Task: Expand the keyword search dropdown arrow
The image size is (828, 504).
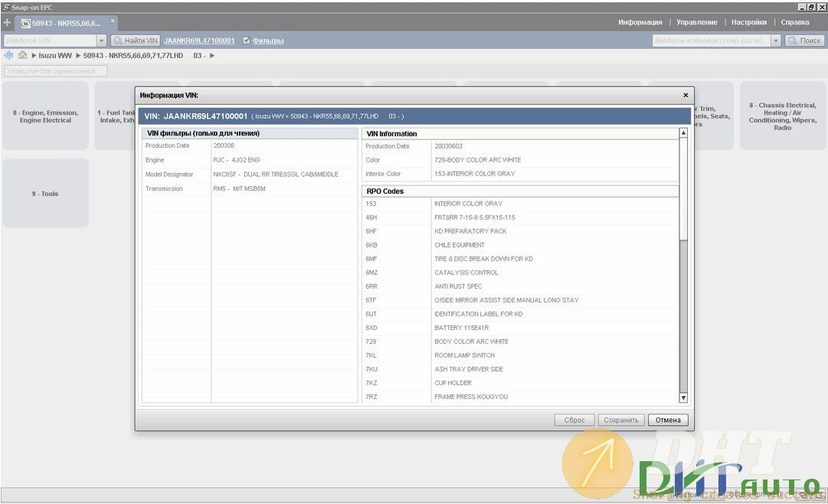Action: click(x=776, y=41)
